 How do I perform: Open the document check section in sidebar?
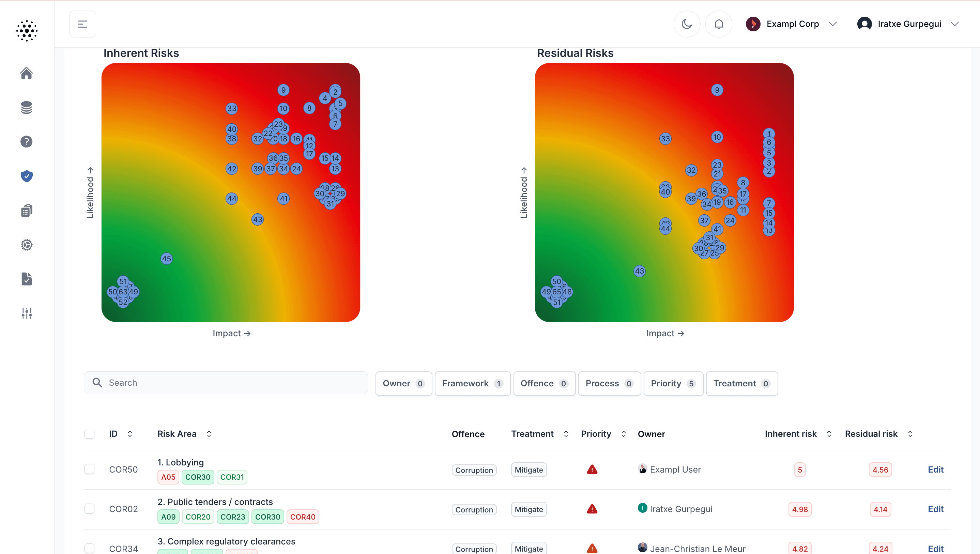[26, 279]
